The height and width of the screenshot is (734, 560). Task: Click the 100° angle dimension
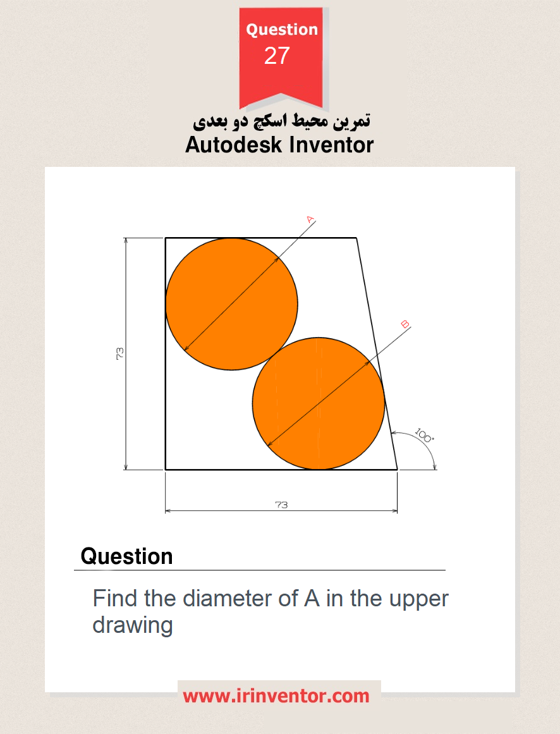(x=424, y=436)
